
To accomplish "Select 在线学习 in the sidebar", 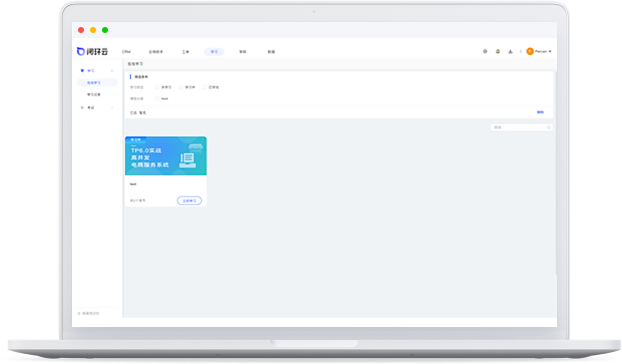I will click(x=97, y=82).
